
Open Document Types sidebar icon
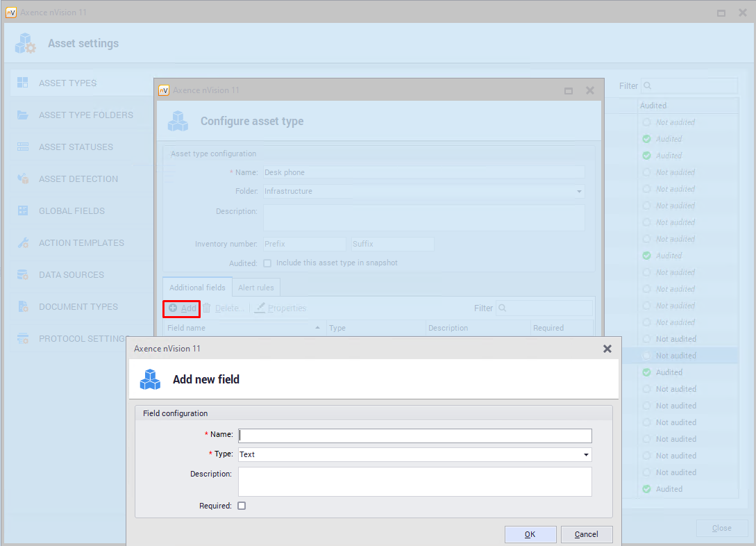tap(23, 307)
